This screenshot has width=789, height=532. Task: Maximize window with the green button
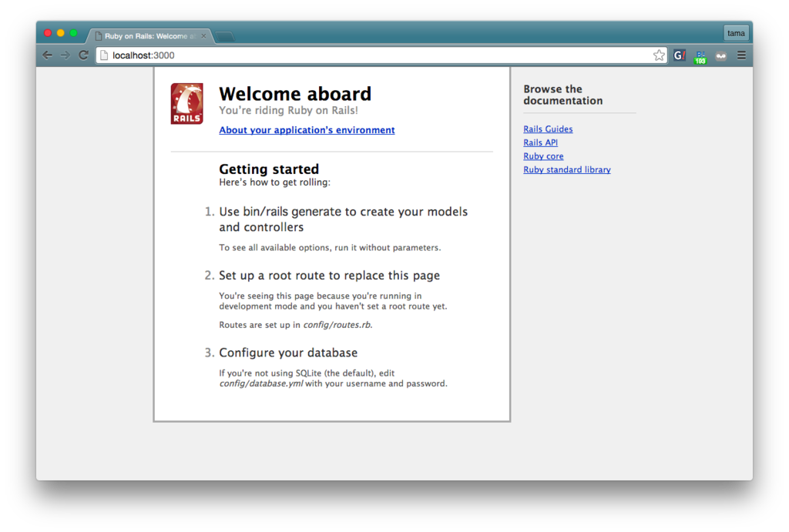coord(73,33)
